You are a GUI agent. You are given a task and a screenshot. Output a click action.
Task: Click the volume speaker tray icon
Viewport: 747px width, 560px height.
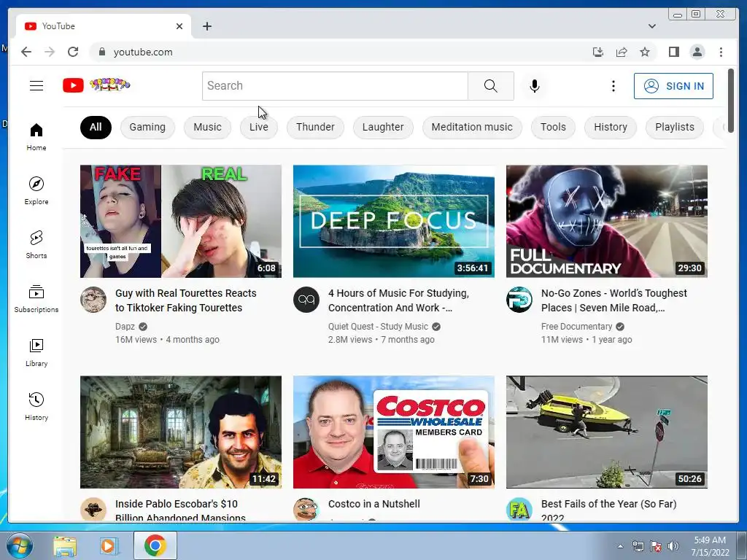[673, 546]
